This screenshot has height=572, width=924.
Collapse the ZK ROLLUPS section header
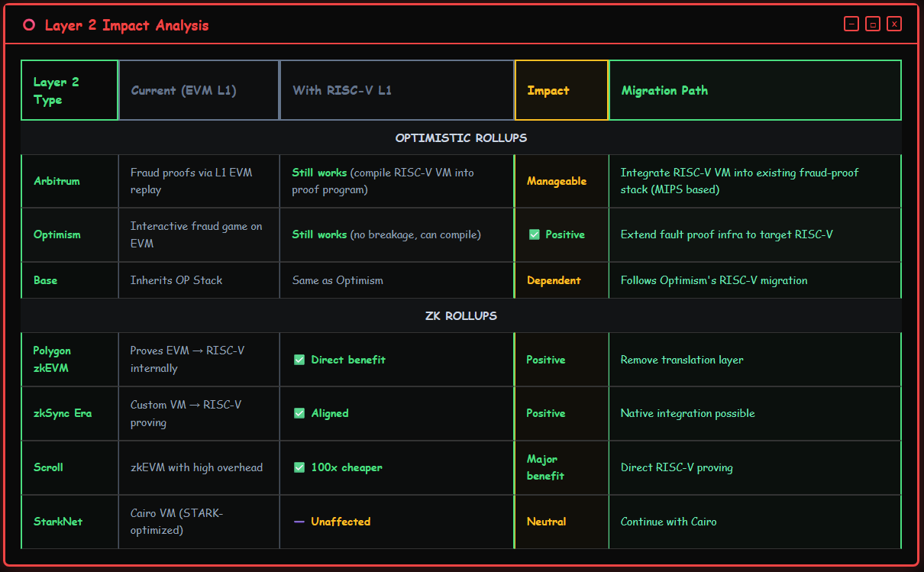[x=461, y=315]
